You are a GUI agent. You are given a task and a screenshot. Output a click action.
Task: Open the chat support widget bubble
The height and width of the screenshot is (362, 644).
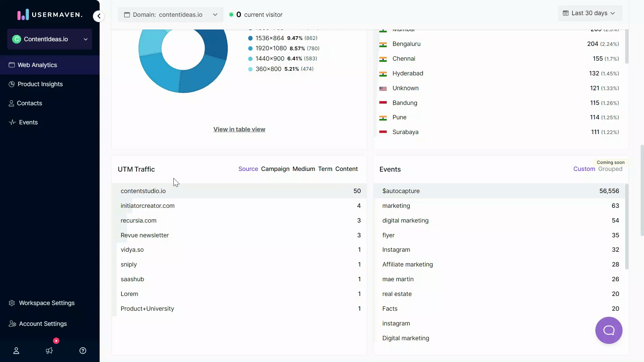608,330
